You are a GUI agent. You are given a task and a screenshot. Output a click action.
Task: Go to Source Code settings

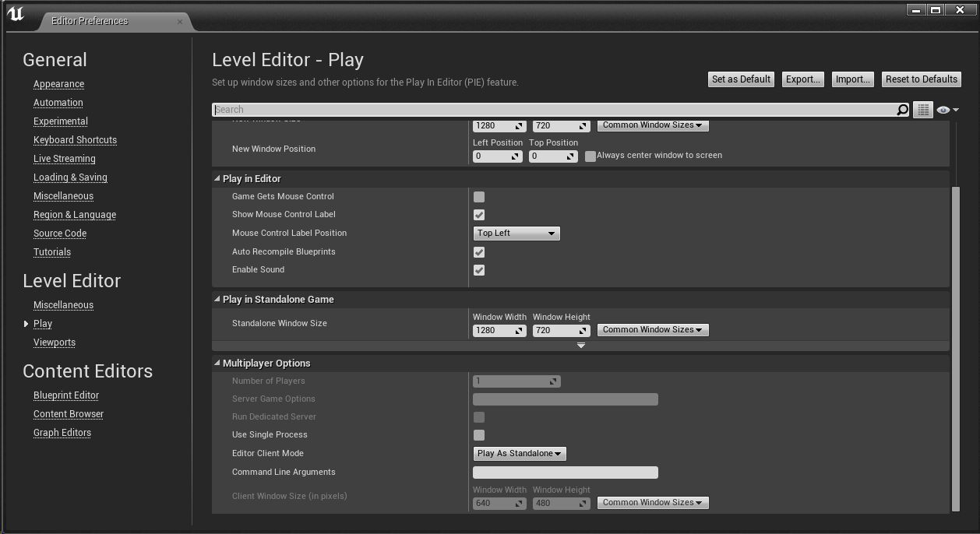60,234
